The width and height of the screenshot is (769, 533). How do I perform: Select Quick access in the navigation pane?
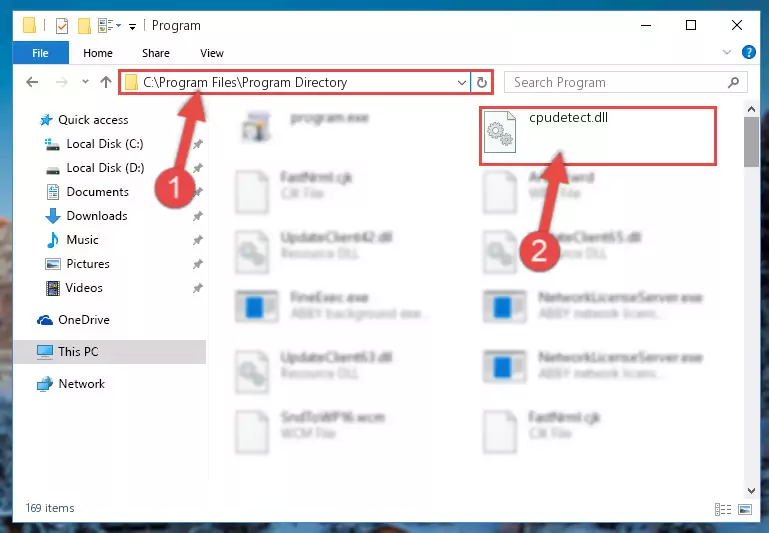point(93,120)
